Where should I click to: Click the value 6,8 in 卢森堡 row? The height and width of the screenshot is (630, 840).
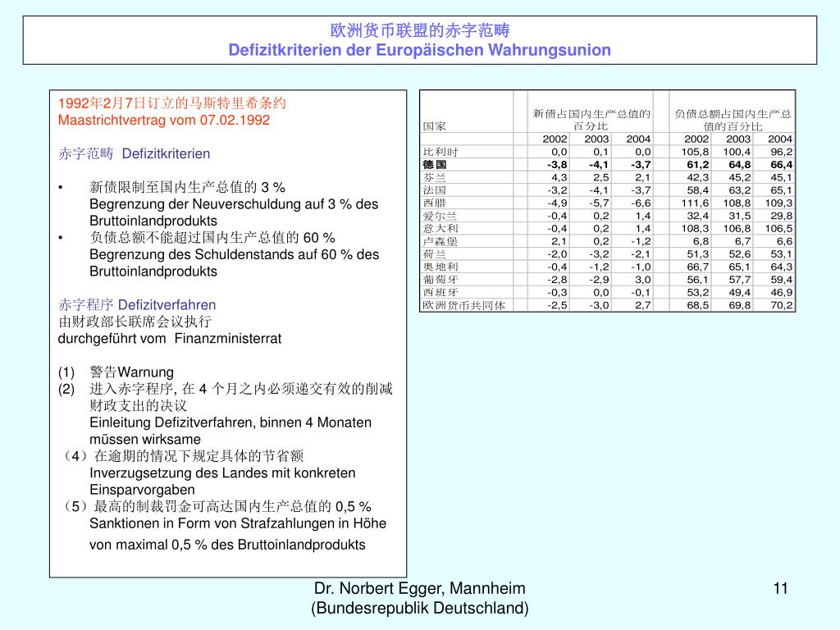701,241
